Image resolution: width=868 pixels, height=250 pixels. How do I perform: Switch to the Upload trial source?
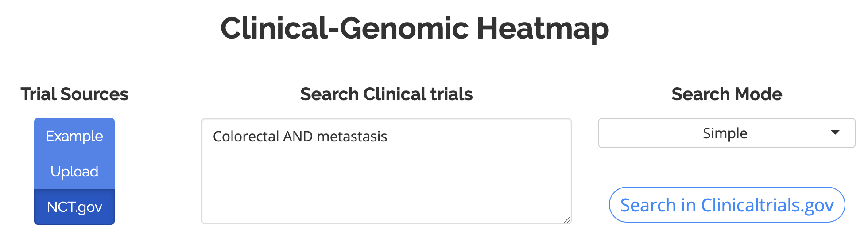[74, 172]
